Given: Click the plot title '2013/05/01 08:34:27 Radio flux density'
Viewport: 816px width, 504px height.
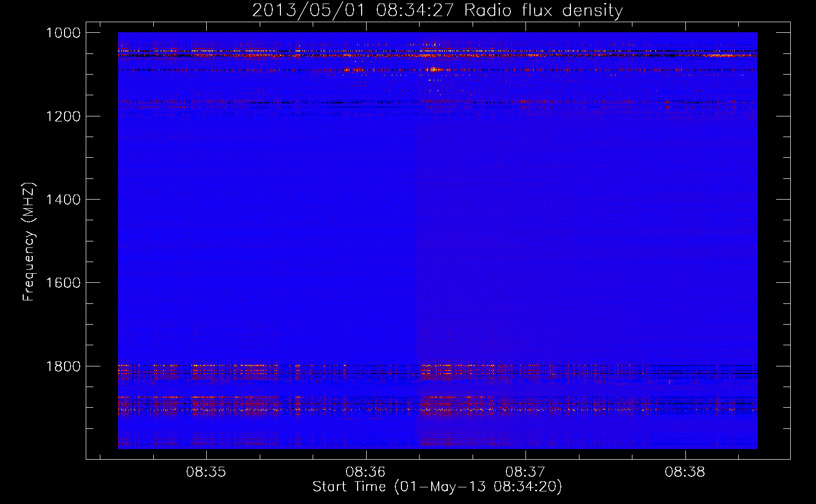Looking at the screenshot, I should (x=437, y=10).
